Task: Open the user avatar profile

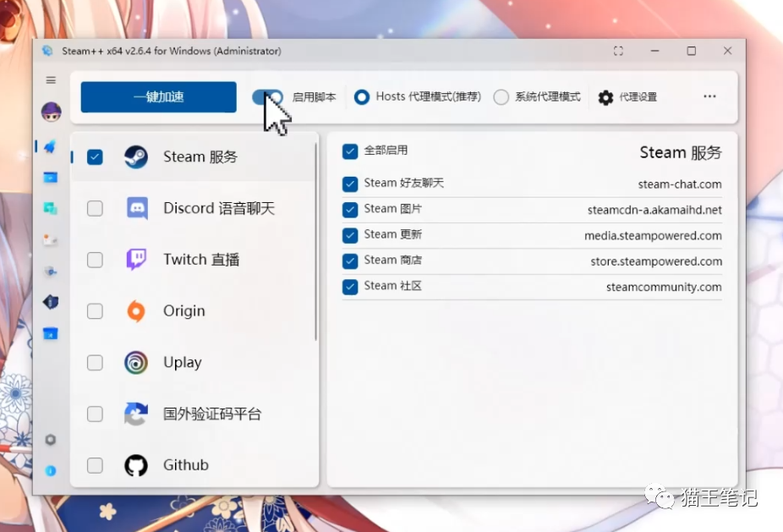Action: [x=51, y=112]
